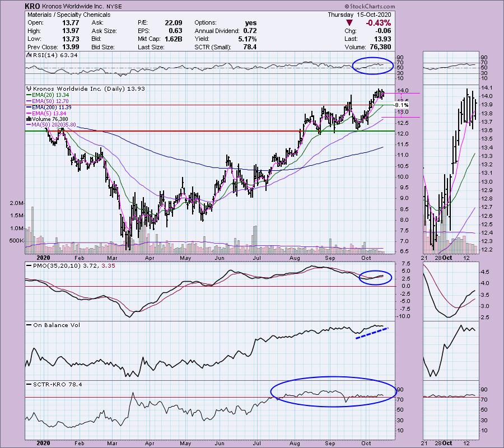This screenshot has height=448, width=504.
Task: Click the RSI(14) 63.34 indicator label
Action: pos(55,55)
